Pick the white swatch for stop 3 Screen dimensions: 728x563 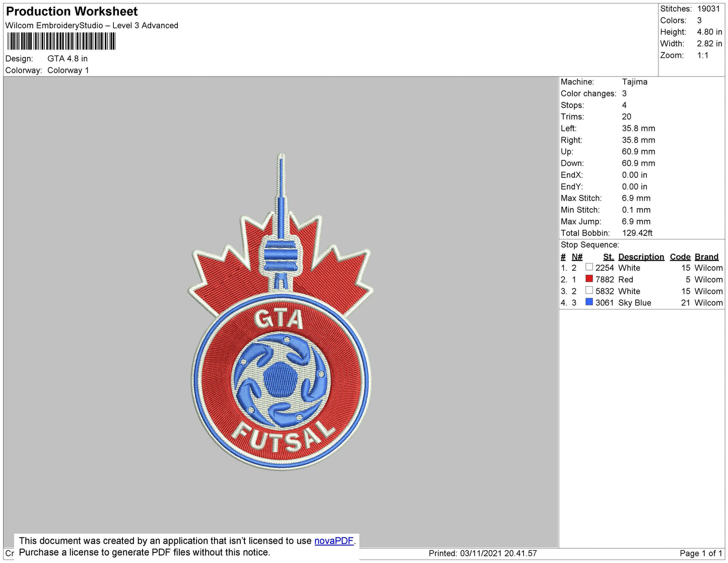(589, 290)
